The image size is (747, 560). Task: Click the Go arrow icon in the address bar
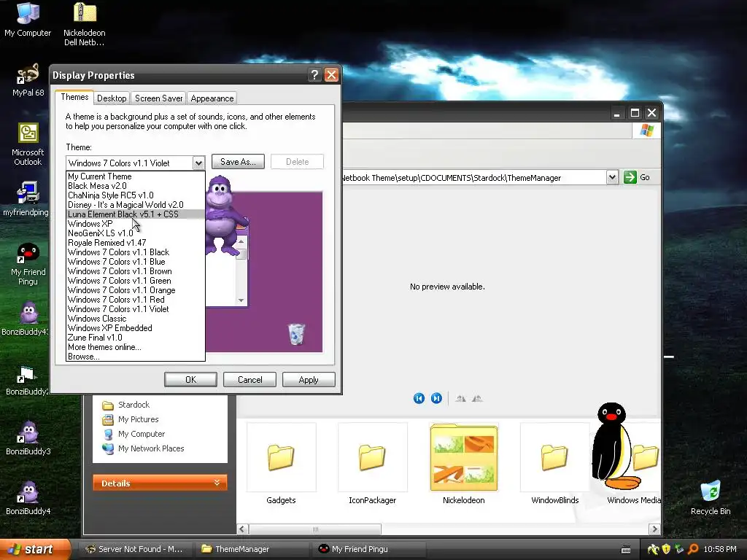(630, 177)
